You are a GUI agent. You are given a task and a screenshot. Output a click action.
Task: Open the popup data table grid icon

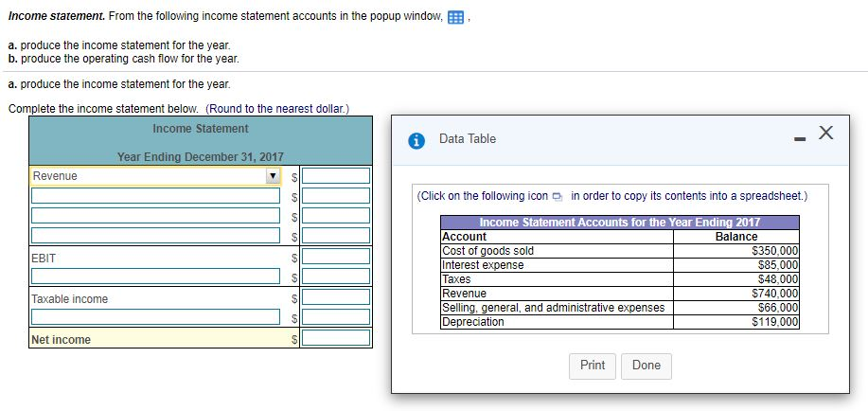pos(455,18)
